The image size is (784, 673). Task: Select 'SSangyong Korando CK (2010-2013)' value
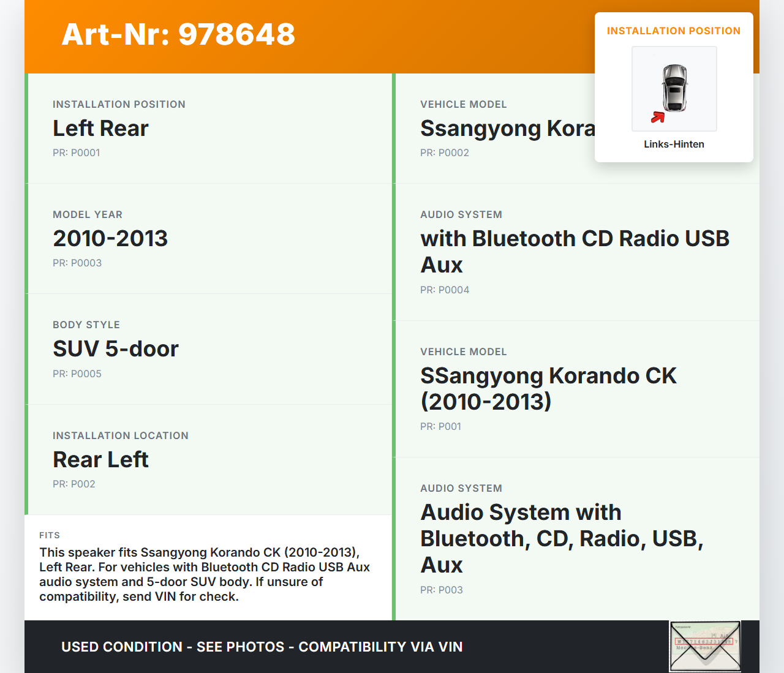(548, 389)
